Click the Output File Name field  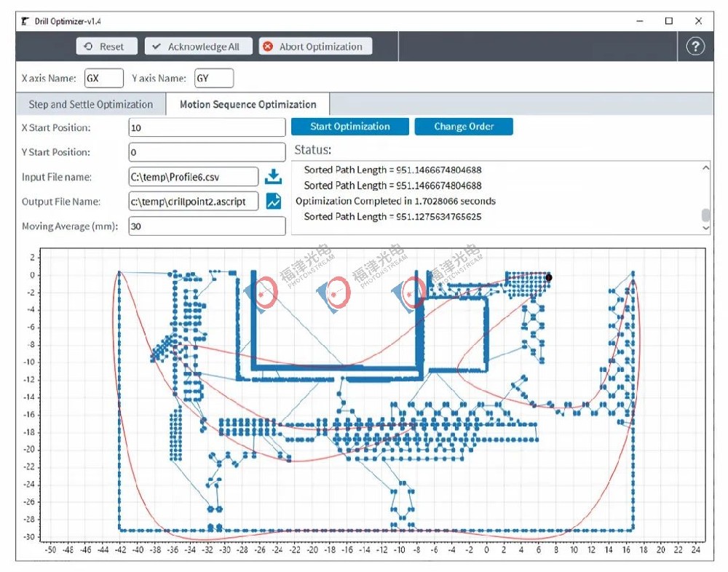tap(194, 202)
